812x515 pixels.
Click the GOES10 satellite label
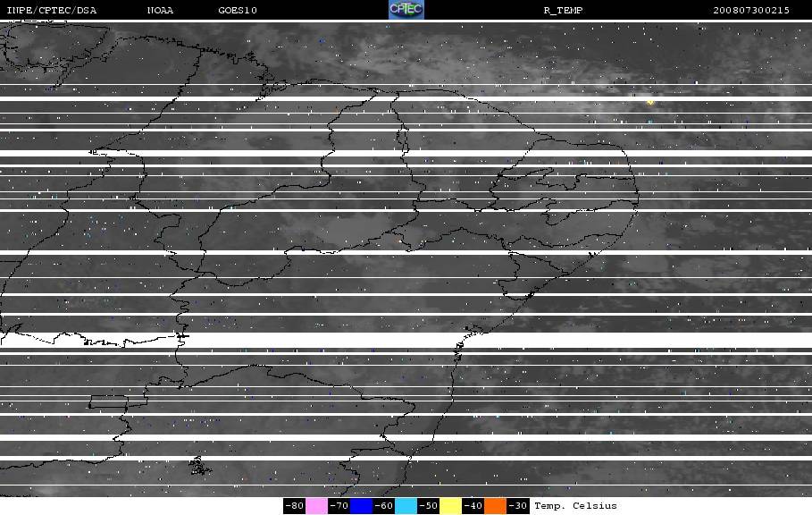238,11
